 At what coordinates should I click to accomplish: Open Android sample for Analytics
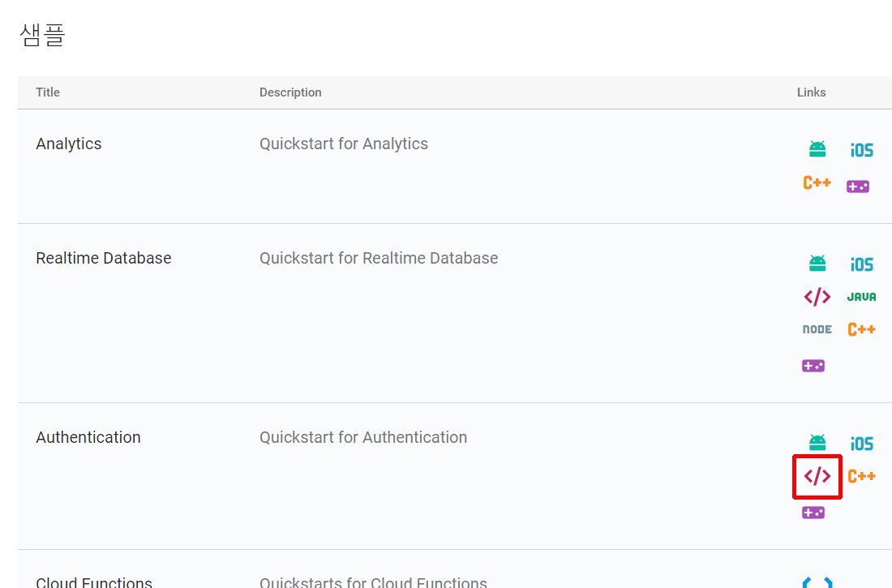point(817,149)
